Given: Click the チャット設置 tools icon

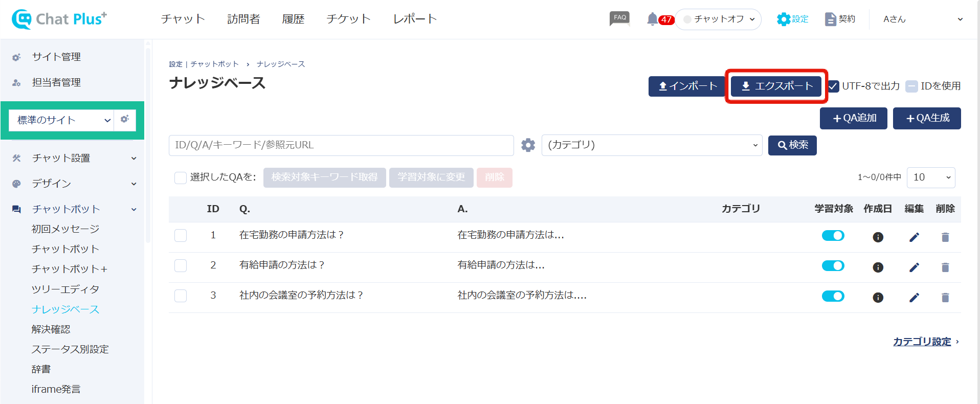Looking at the screenshot, I should click(16, 158).
